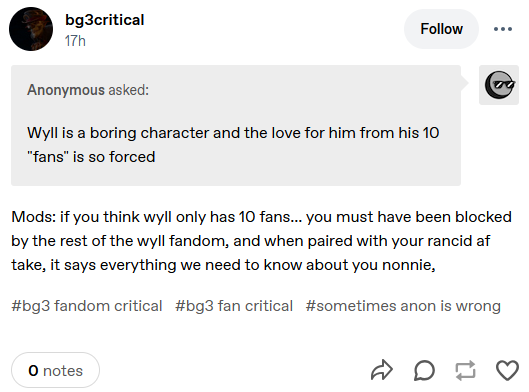This screenshot has height=392, width=529.
Task: Browse the #bg3 fan critical tag
Action: click(x=234, y=306)
